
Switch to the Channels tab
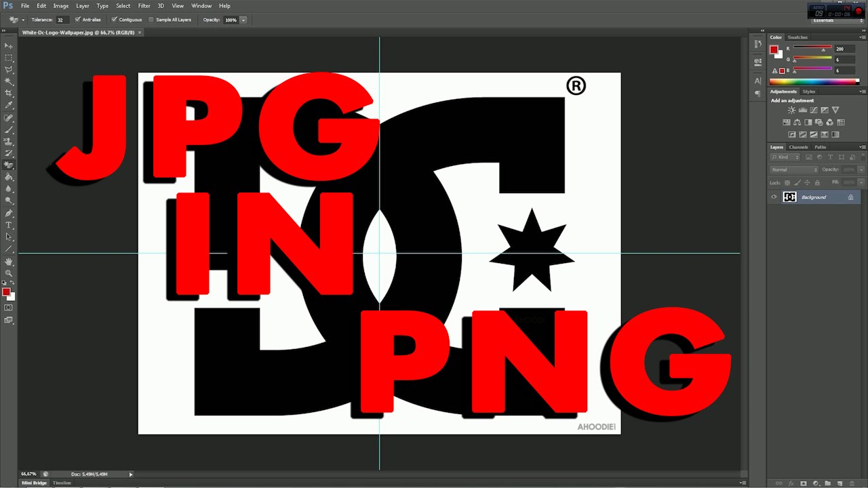point(798,147)
